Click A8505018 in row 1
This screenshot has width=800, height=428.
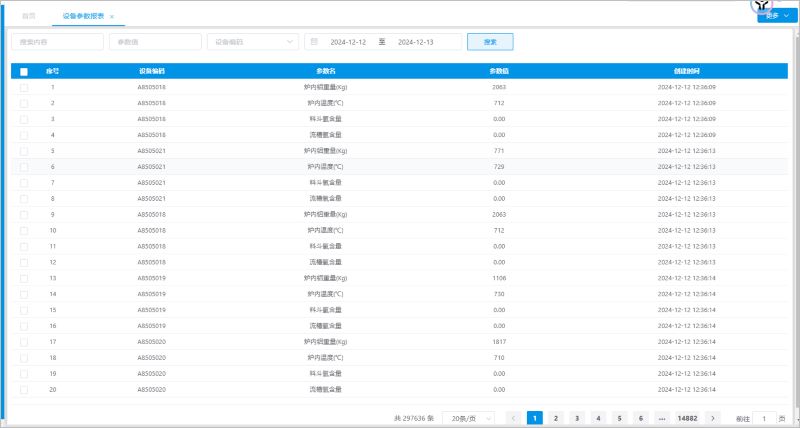(152, 87)
